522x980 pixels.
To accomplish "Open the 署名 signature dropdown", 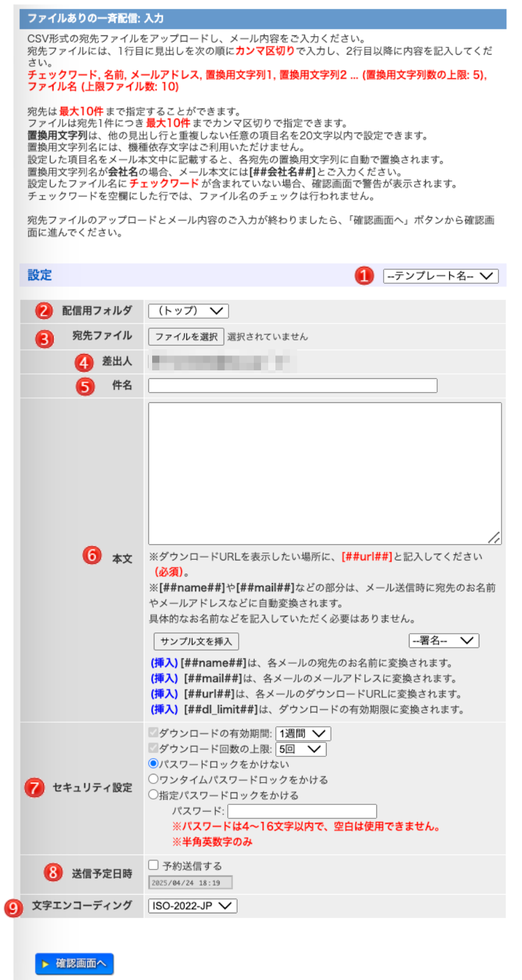I will click(x=444, y=641).
